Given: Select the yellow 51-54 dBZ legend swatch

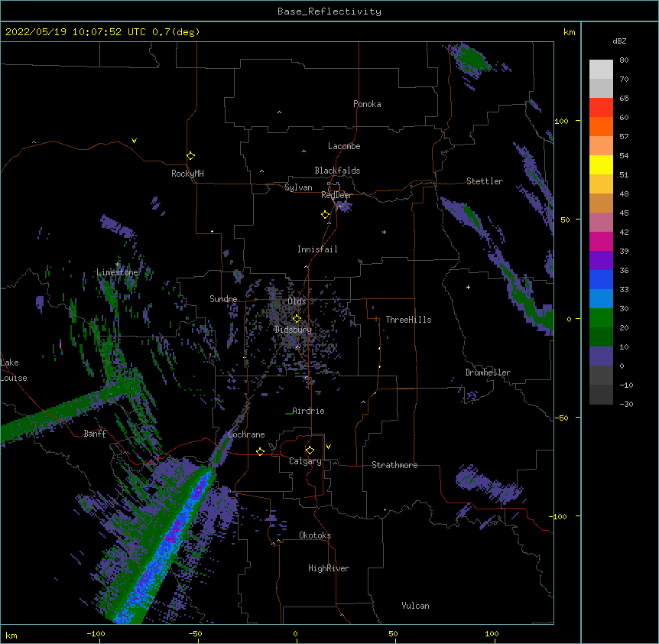Looking at the screenshot, I should click(601, 164).
